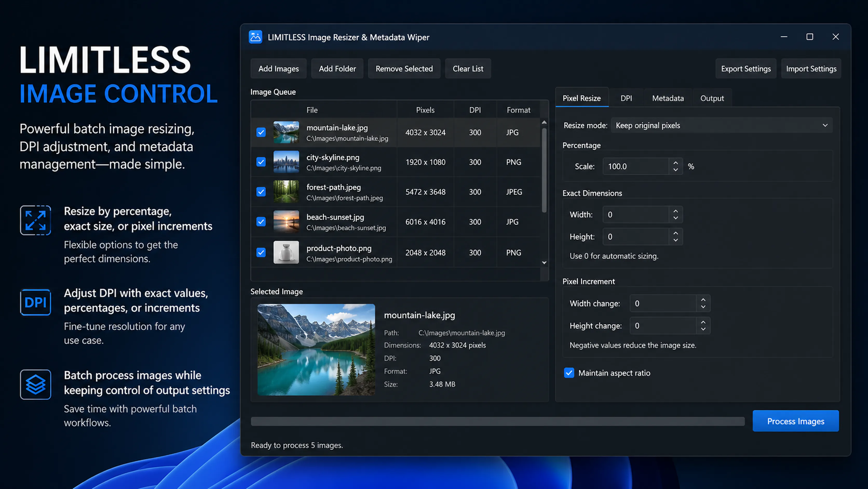Uncheck city-skyline.png in the queue
The height and width of the screenshot is (489, 868).
pyautogui.click(x=261, y=162)
